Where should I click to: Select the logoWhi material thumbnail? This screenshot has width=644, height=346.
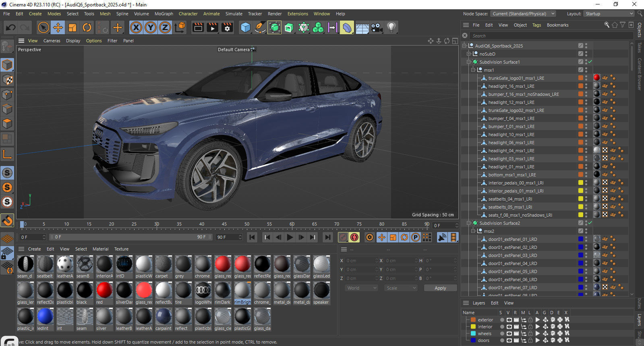click(203, 290)
